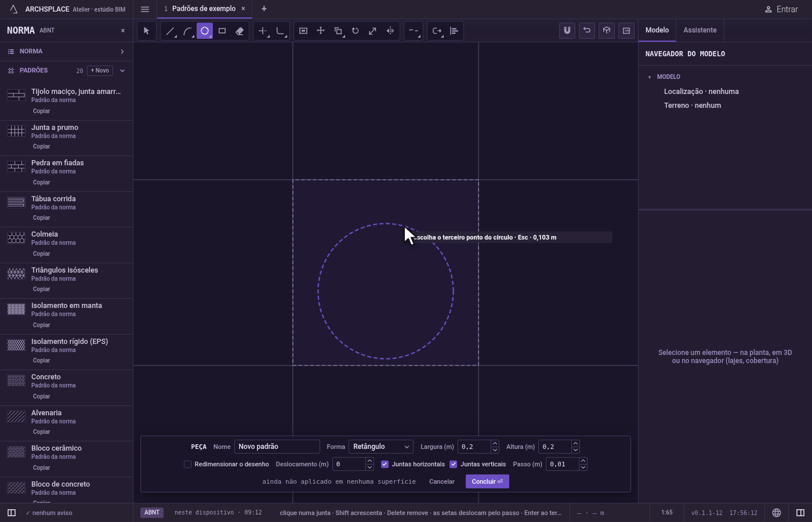Click Cancelar in the pattern panel
This screenshot has width=812, height=522.
click(442, 481)
